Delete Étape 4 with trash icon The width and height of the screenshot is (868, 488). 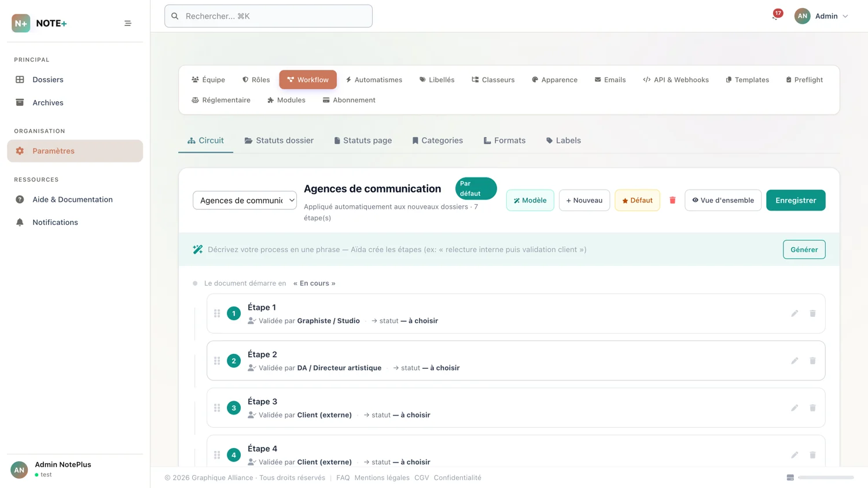click(x=812, y=455)
